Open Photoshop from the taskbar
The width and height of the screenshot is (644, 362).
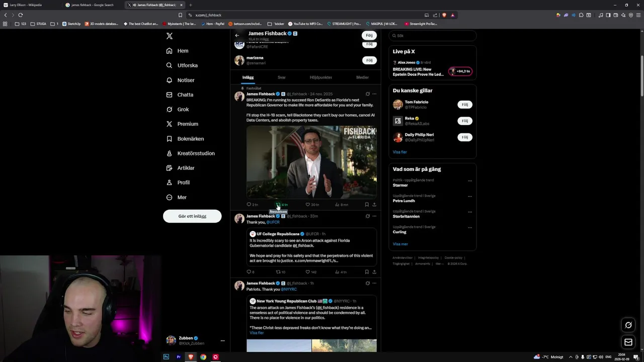click(166, 357)
